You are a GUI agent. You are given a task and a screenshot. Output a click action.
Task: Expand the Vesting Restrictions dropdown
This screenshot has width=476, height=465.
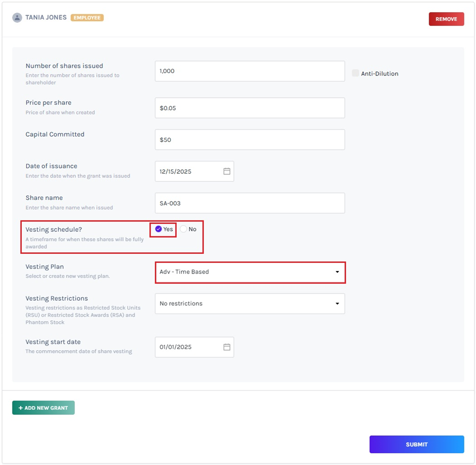coord(249,303)
